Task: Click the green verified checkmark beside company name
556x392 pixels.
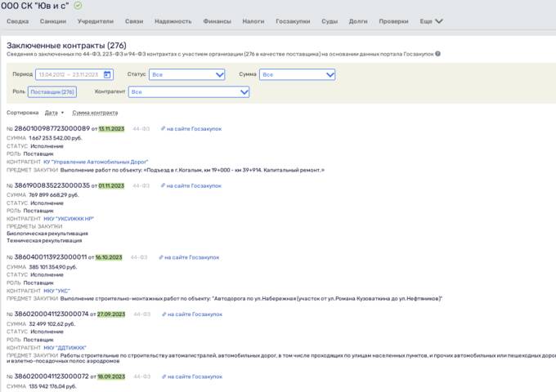Action: [x=78, y=6]
